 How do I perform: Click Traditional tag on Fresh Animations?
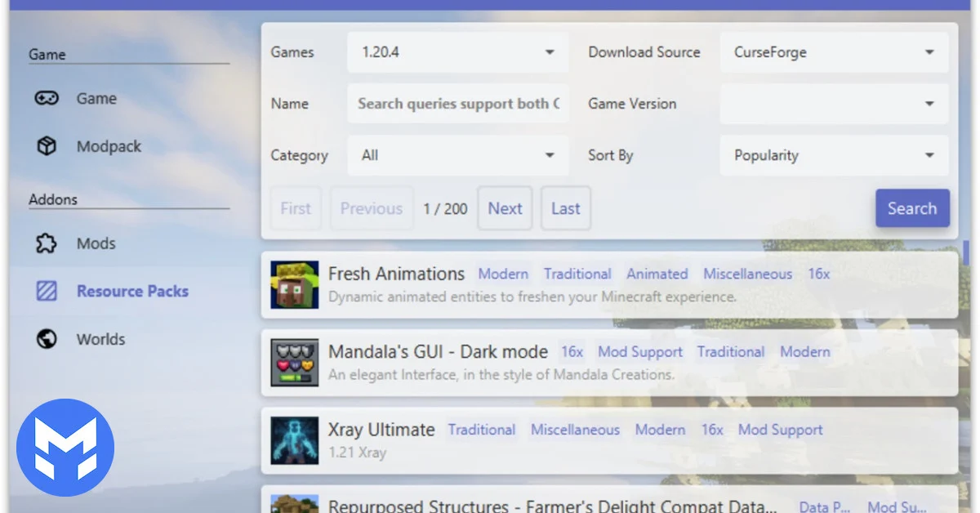coord(577,274)
